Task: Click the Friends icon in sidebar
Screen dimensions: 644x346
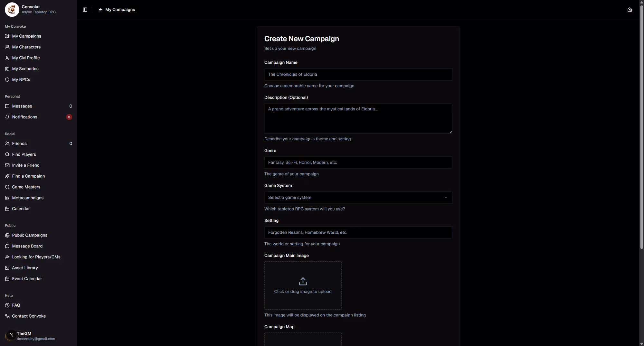Action: (7, 144)
